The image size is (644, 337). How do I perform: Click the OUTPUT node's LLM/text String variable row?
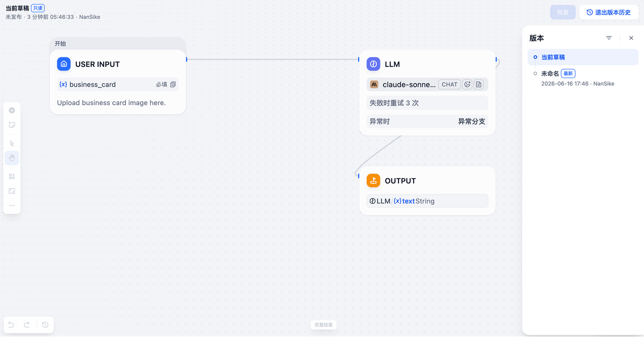point(427,201)
